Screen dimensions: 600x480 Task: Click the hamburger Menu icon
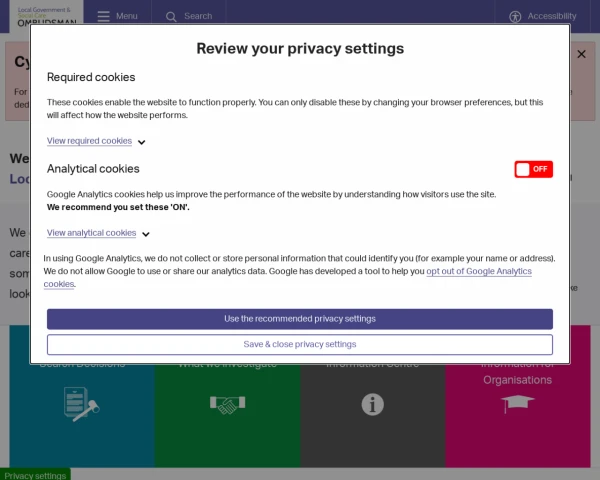104,16
